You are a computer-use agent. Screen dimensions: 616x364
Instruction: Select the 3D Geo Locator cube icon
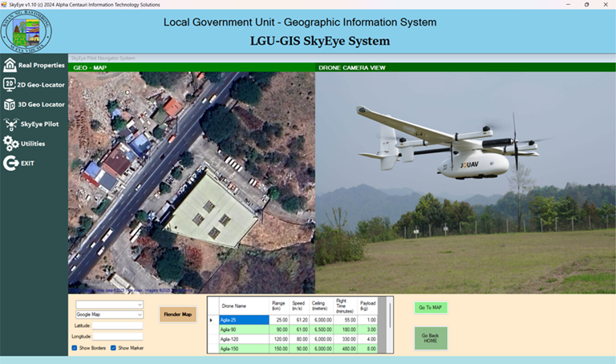click(10, 104)
